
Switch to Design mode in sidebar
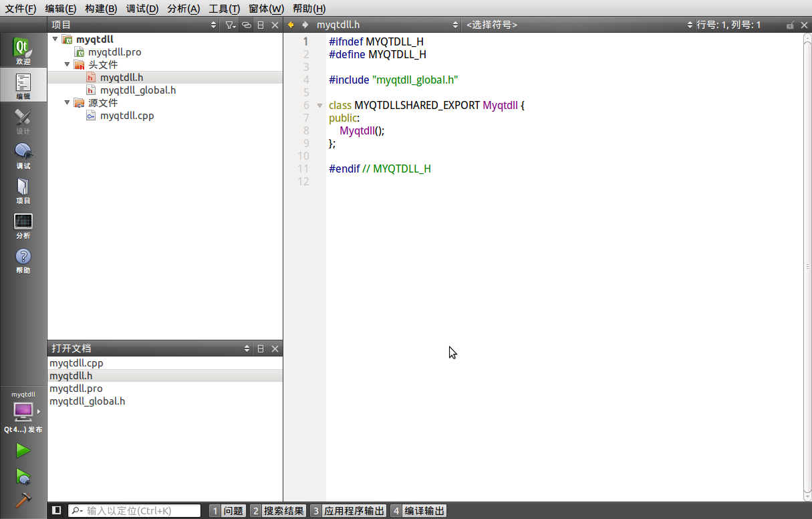pyautogui.click(x=23, y=121)
